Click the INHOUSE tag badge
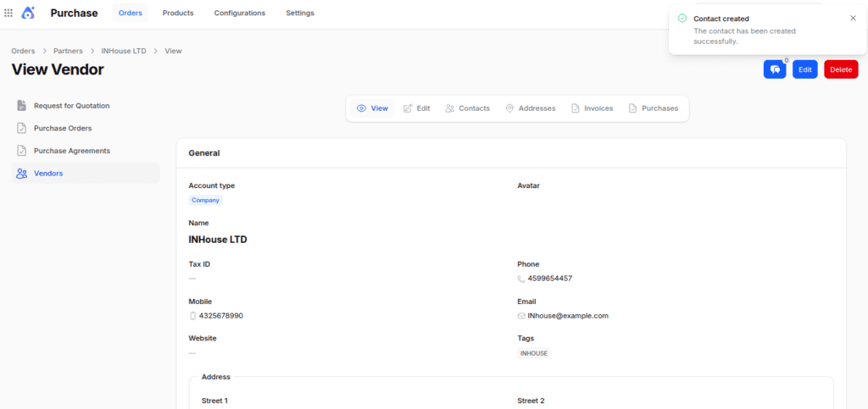This screenshot has height=409, width=868. point(534,353)
